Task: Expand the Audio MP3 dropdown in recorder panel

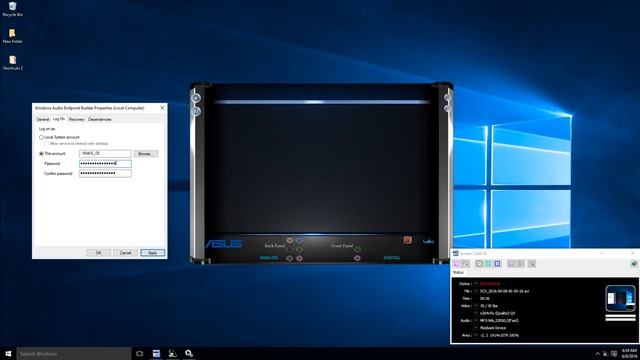Action: 476,320
